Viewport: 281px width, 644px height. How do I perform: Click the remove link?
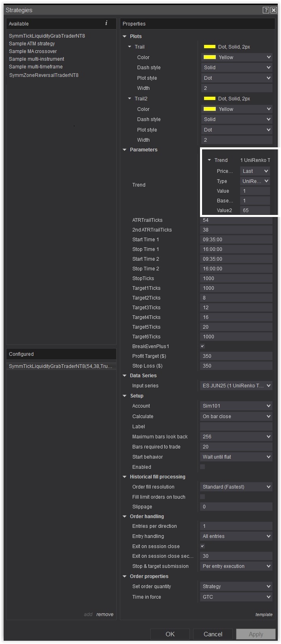(x=104, y=614)
